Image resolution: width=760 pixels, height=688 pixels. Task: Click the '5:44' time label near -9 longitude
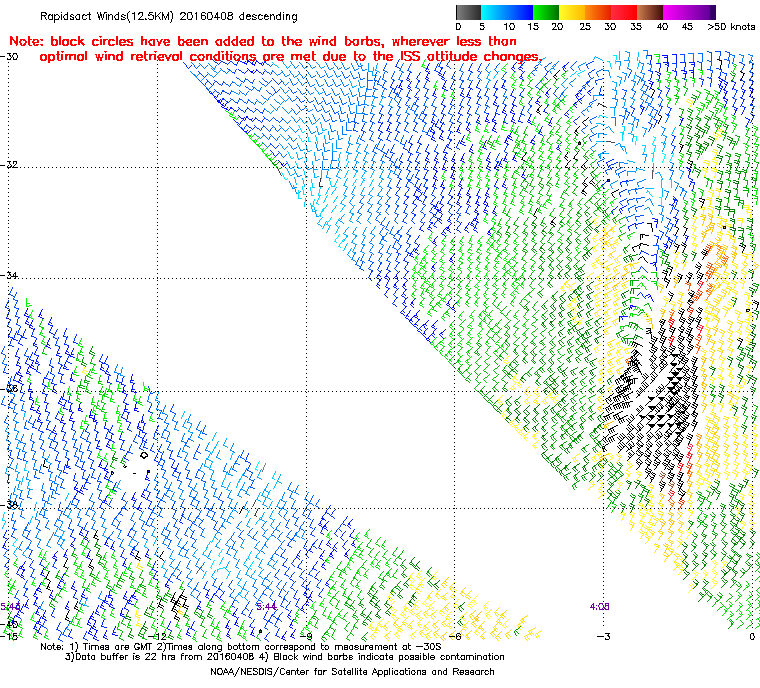266,606
